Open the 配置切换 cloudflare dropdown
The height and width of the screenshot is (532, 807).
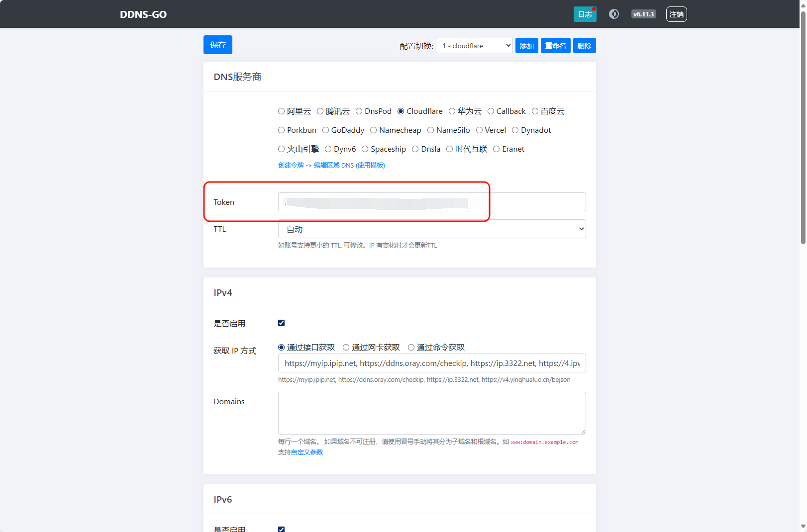(474, 46)
